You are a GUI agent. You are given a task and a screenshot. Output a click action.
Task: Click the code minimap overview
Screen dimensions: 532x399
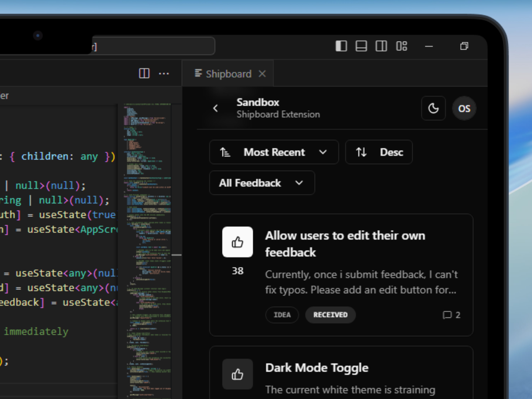point(147,249)
